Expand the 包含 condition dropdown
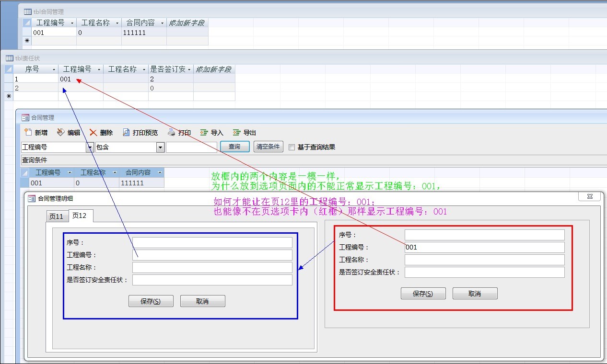This screenshot has width=607, height=364. (x=161, y=148)
